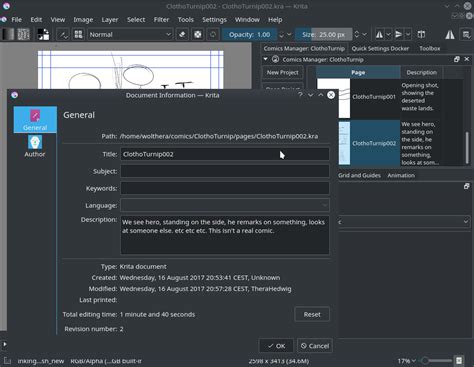474x367 pixels.
Task: Toggle horizontal mirror tool
Action: [379, 34]
